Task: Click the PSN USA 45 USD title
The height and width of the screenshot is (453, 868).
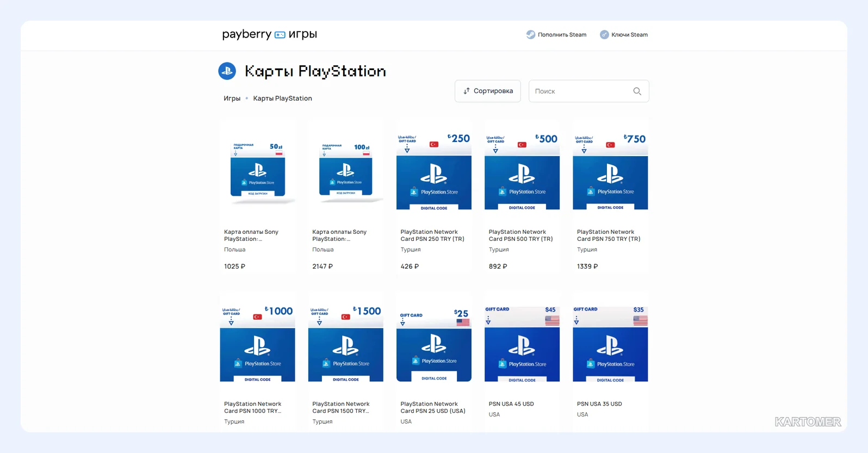Action: click(x=511, y=404)
